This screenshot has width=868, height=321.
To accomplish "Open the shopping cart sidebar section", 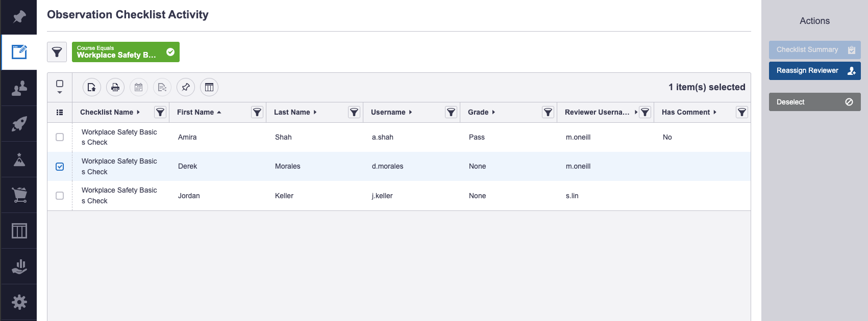I will coord(19,195).
